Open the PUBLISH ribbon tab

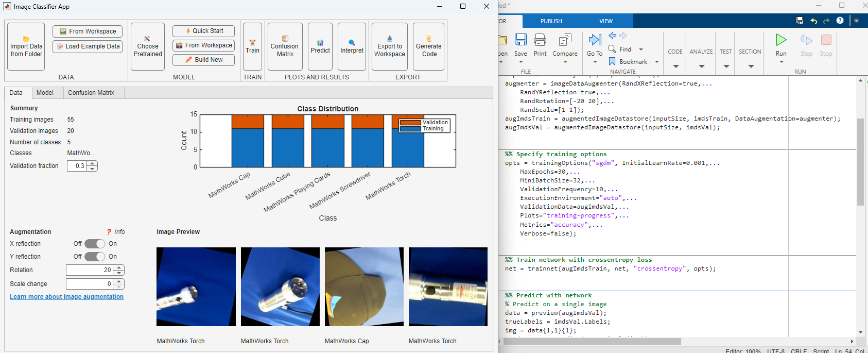coord(551,21)
